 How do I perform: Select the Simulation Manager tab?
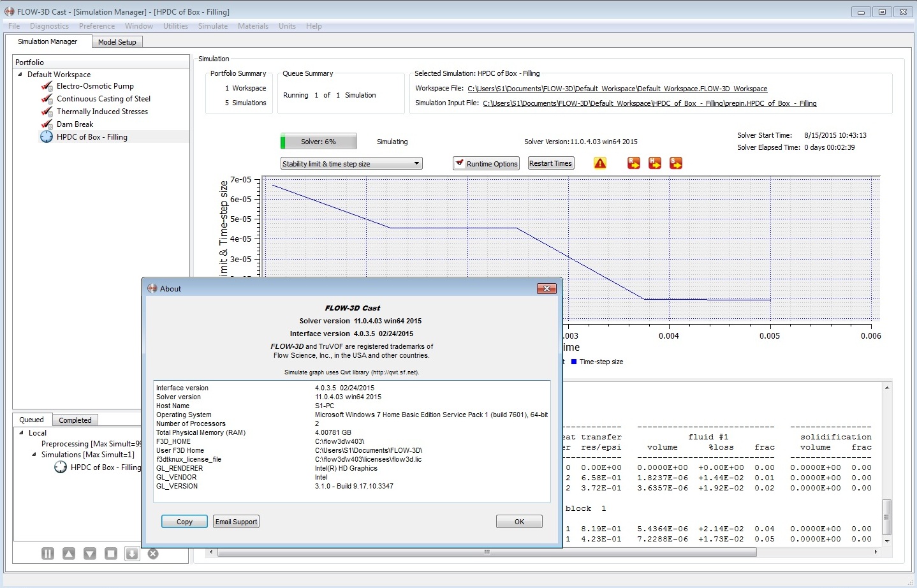point(48,41)
